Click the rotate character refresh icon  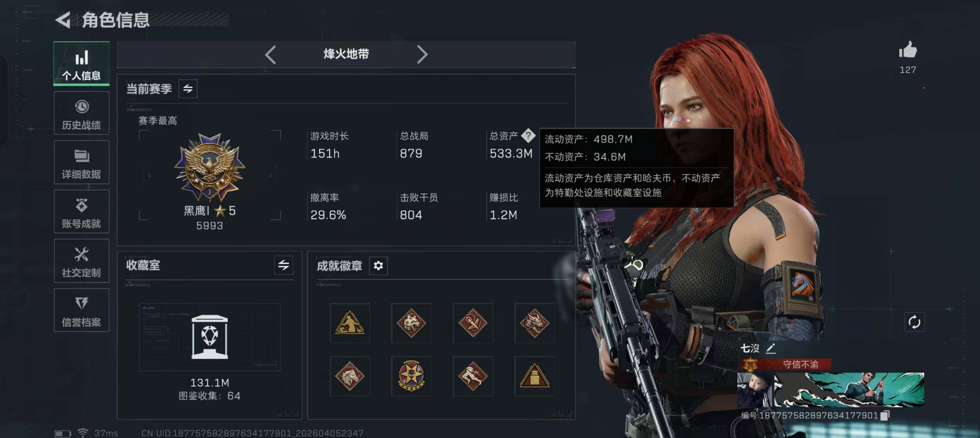point(914,322)
